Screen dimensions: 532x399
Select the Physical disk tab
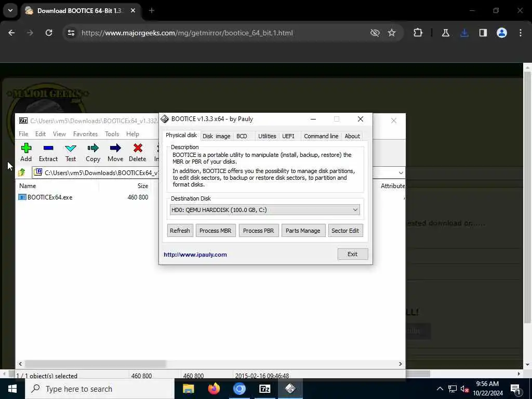pyautogui.click(x=181, y=135)
